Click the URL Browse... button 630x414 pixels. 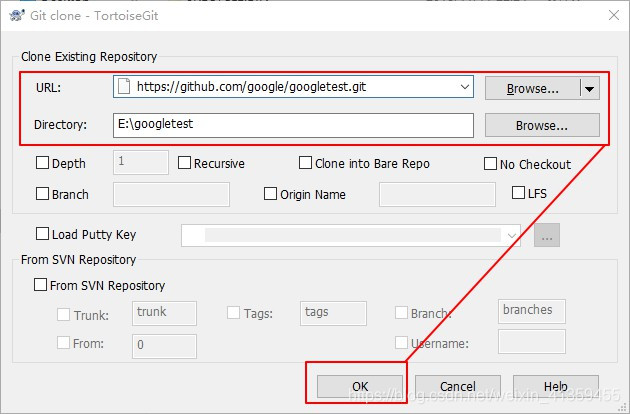pos(532,88)
